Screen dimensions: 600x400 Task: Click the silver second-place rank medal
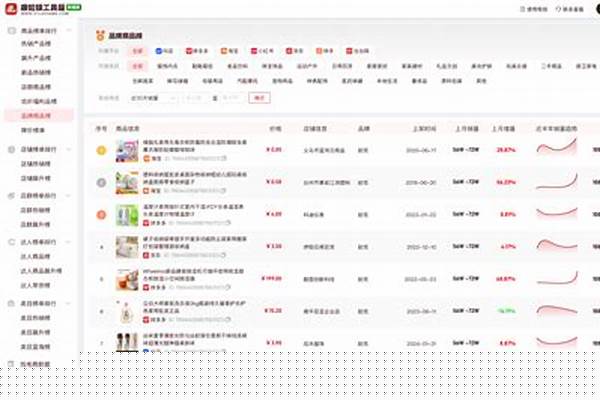tap(100, 182)
